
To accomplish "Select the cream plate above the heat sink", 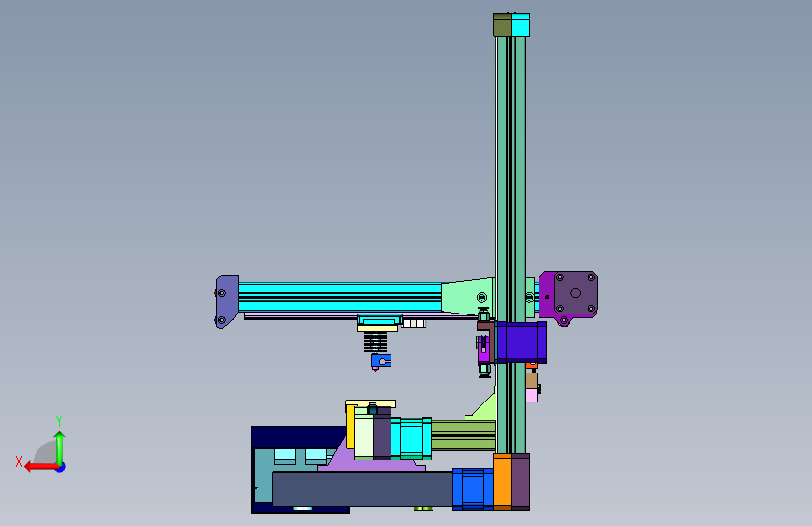I will [377, 329].
